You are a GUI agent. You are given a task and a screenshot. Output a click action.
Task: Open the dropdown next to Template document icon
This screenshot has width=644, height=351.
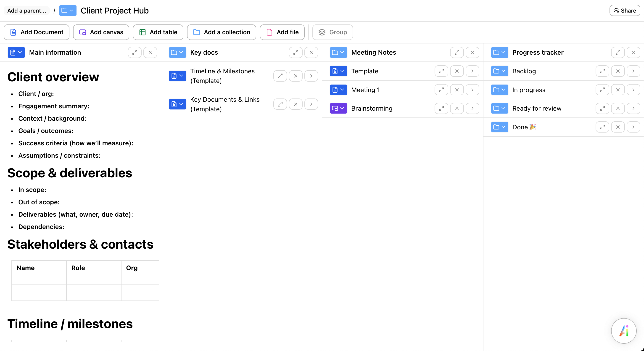[x=343, y=71]
